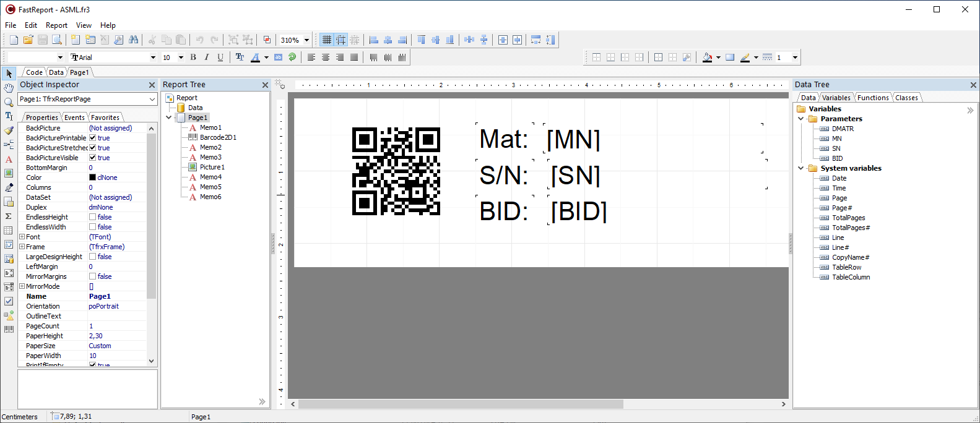The width and height of the screenshot is (980, 423).
Task: Enable the LargeDesignHeight checkbox
Action: pyautogui.click(x=92, y=257)
